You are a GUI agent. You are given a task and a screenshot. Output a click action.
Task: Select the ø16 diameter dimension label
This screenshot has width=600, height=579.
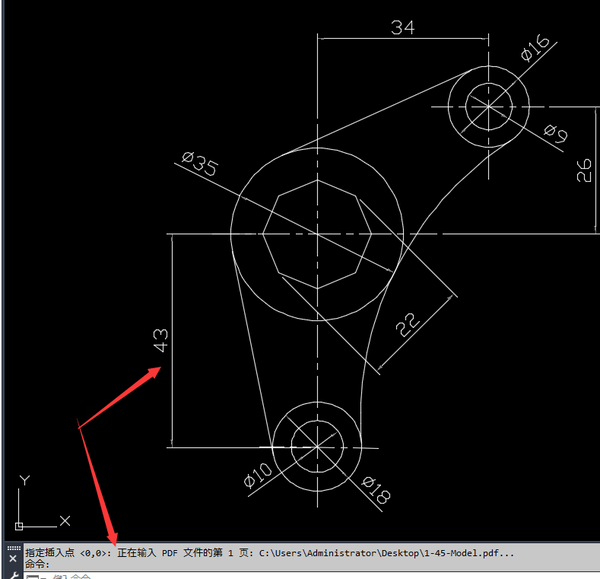point(535,48)
